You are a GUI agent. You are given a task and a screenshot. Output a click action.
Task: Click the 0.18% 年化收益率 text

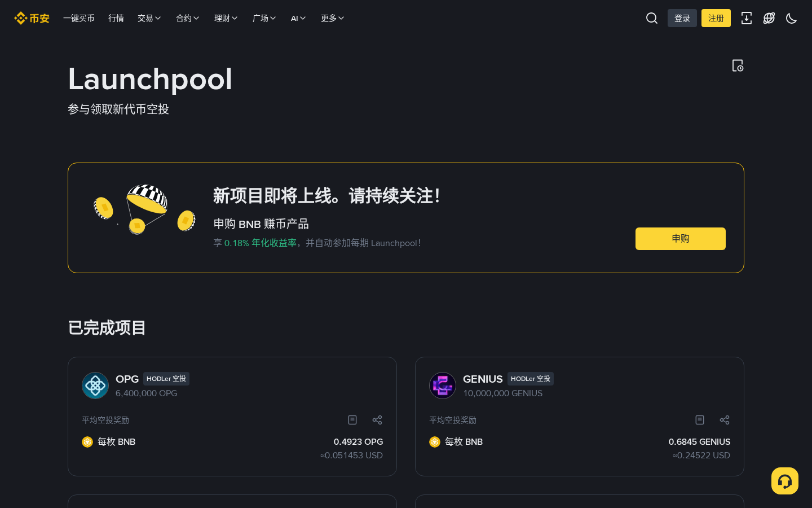[x=261, y=243]
